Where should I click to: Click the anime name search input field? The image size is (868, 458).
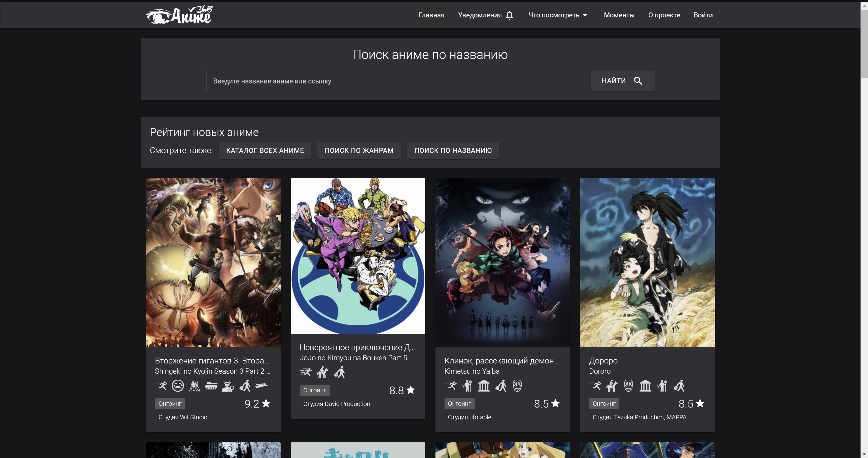point(394,81)
